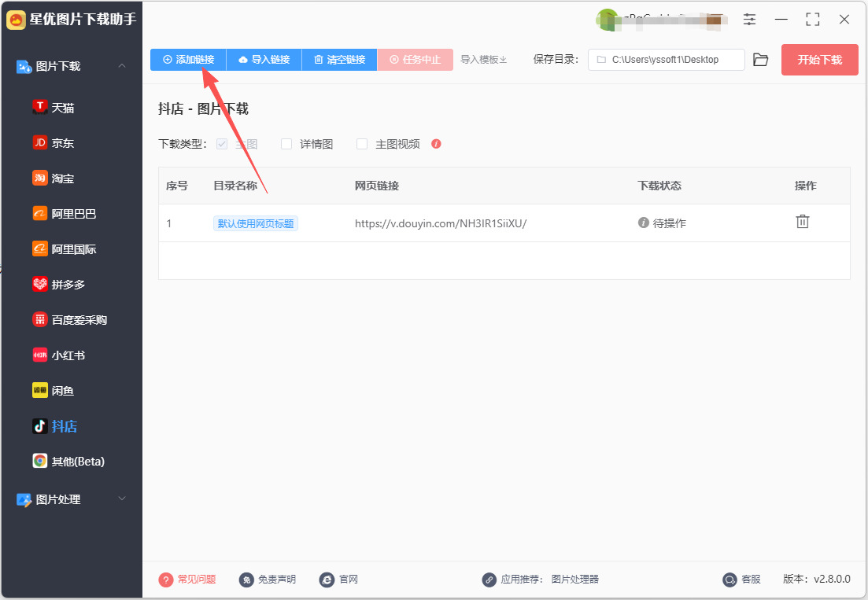Select 闲鱼 in the sidebar

click(54, 390)
